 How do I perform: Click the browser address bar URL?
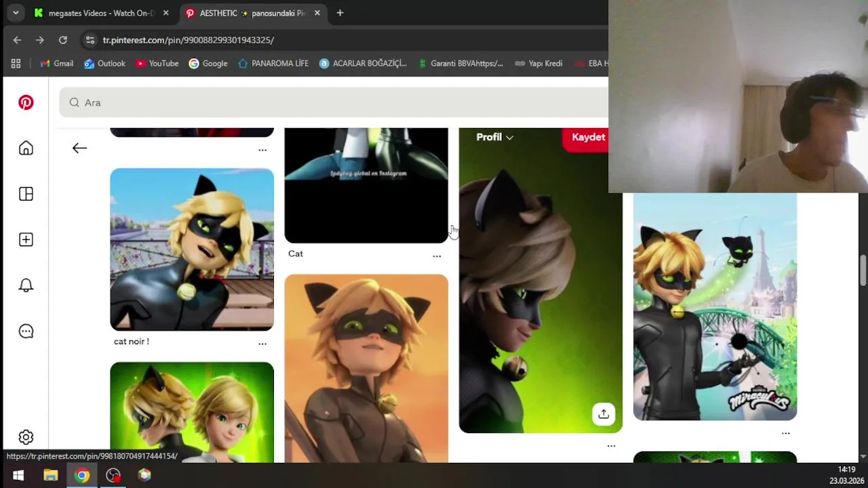click(189, 40)
